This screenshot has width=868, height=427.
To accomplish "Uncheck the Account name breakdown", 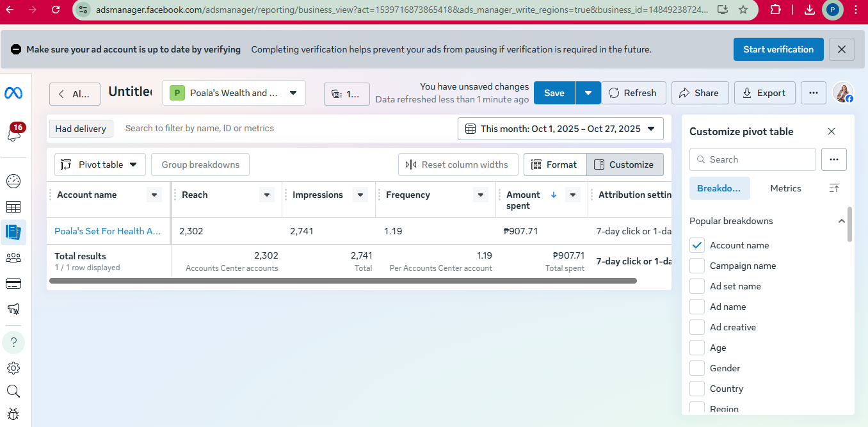I will click(x=697, y=245).
